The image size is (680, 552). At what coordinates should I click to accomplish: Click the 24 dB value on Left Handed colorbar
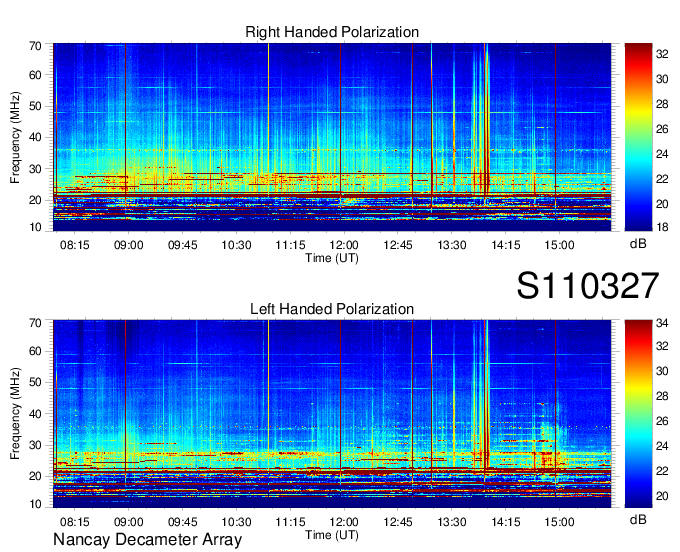tap(662, 446)
